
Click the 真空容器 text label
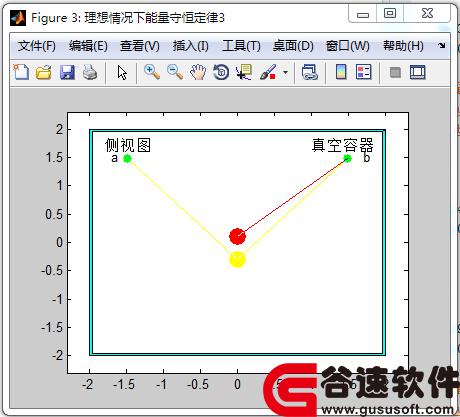tap(343, 145)
